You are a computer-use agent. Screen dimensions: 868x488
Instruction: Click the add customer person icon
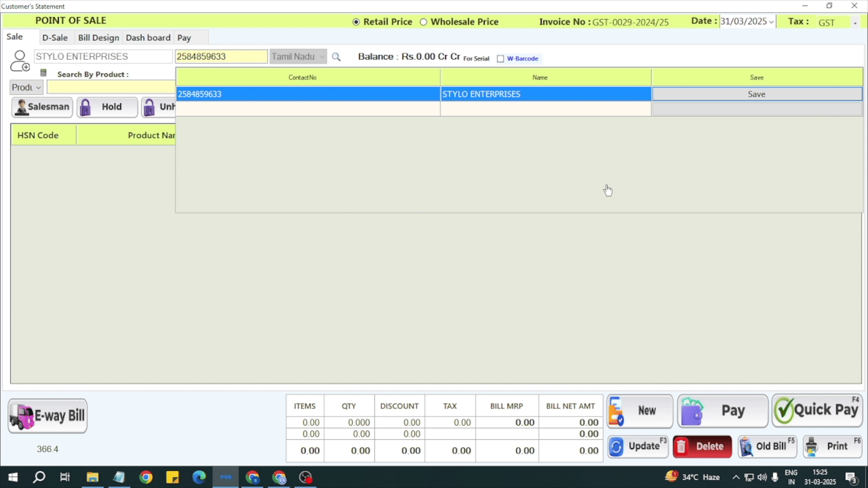(x=19, y=61)
